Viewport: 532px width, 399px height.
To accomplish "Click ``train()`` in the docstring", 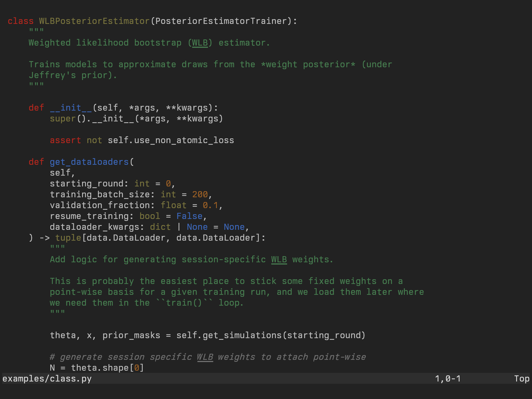I will pyautogui.click(x=184, y=303).
